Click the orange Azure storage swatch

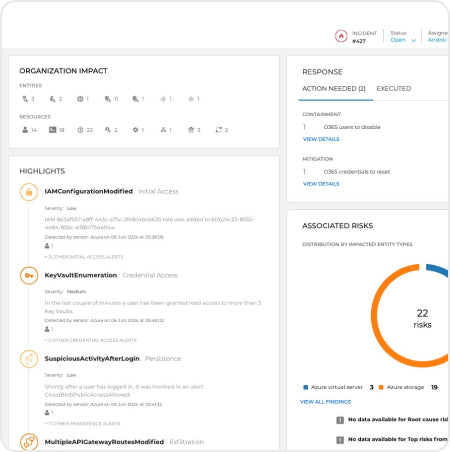click(x=381, y=387)
